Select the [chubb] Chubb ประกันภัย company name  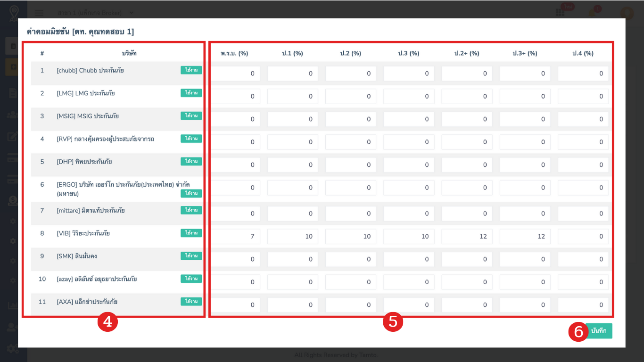(x=90, y=70)
